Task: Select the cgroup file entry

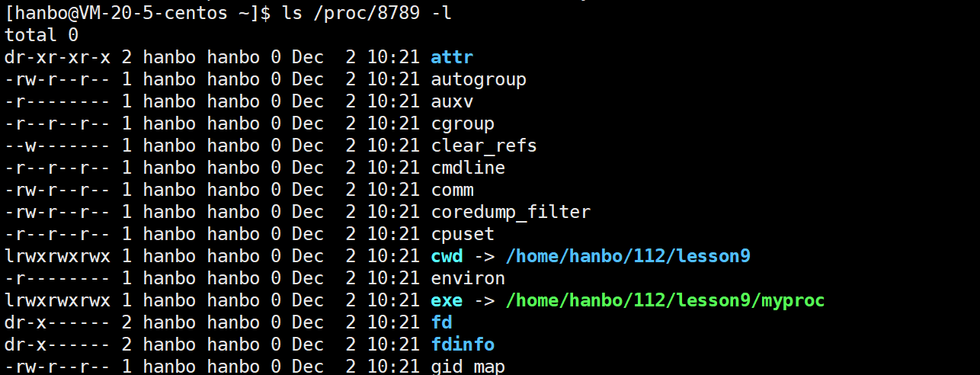Action: [463, 124]
